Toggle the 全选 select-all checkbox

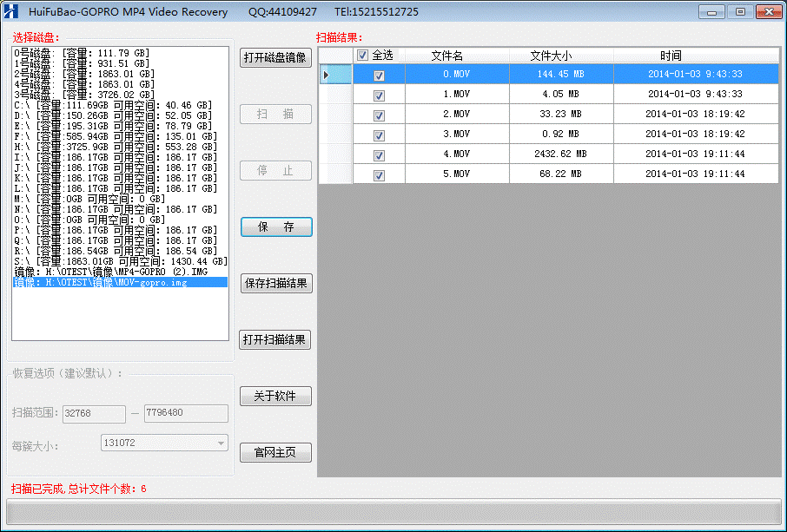pos(362,56)
